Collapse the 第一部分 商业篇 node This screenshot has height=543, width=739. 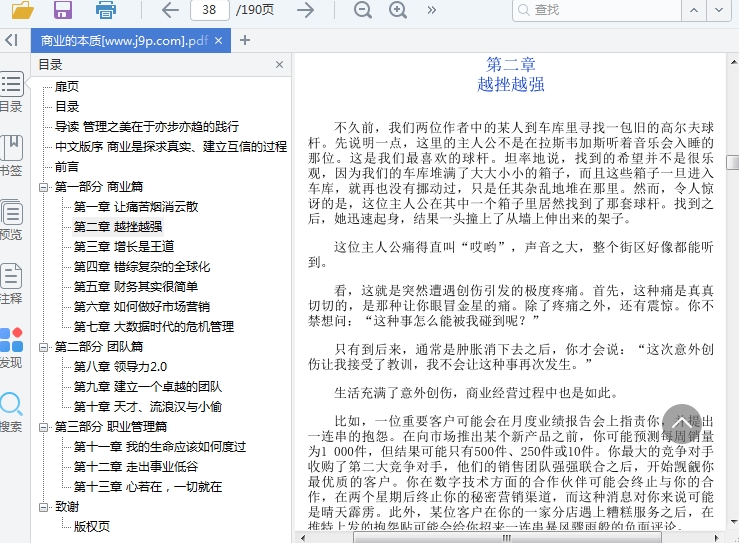(x=43, y=187)
